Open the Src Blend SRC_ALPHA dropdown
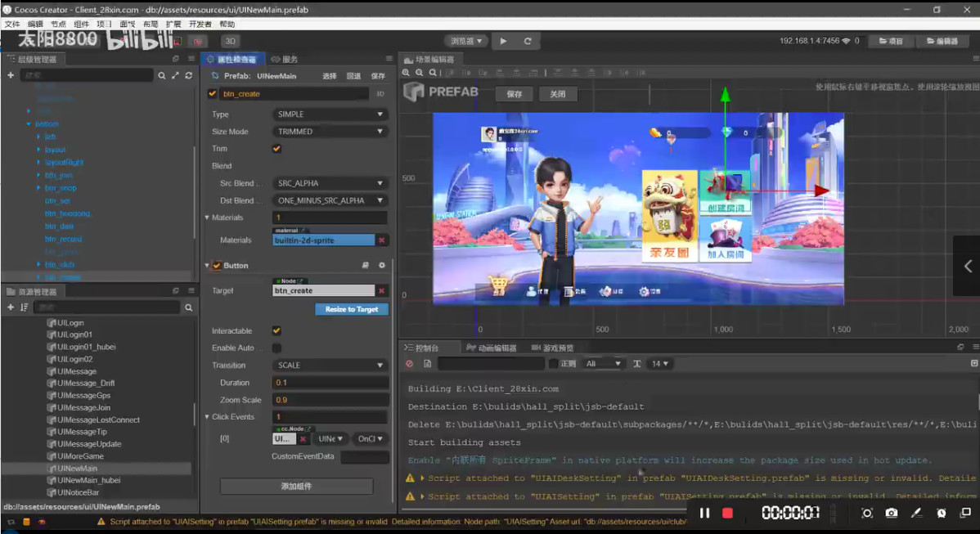The width and height of the screenshot is (980, 534). click(x=330, y=184)
